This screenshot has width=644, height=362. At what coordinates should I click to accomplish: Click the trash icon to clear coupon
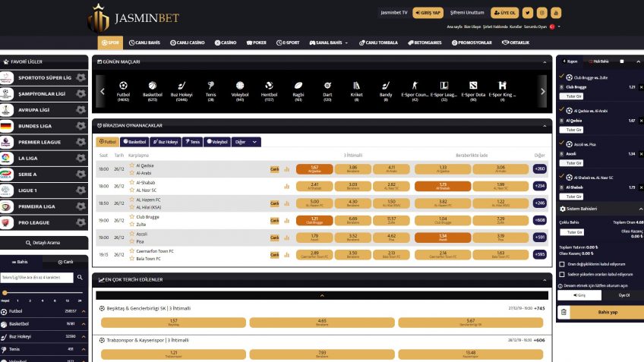coord(563,313)
